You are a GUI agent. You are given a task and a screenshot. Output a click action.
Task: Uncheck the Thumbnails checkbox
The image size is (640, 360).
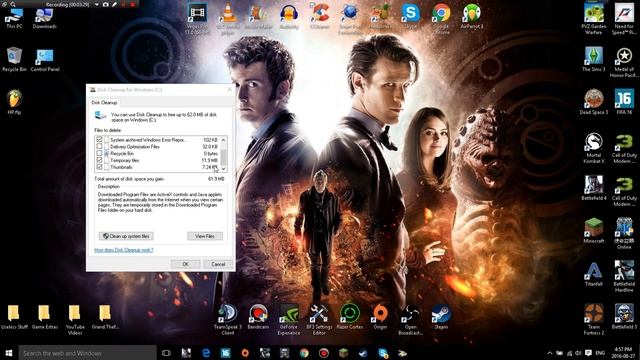[x=99, y=167]
